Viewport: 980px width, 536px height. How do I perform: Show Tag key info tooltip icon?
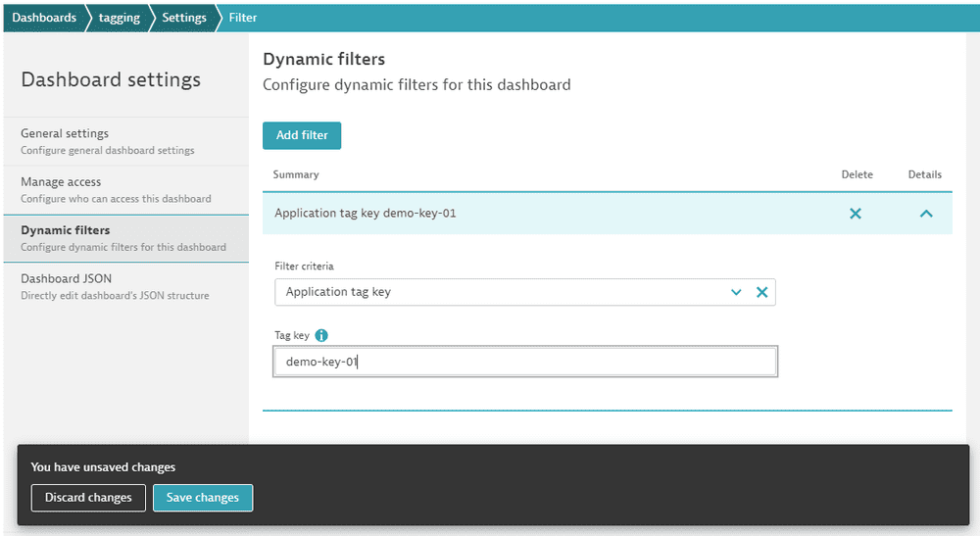click(321, 335)
